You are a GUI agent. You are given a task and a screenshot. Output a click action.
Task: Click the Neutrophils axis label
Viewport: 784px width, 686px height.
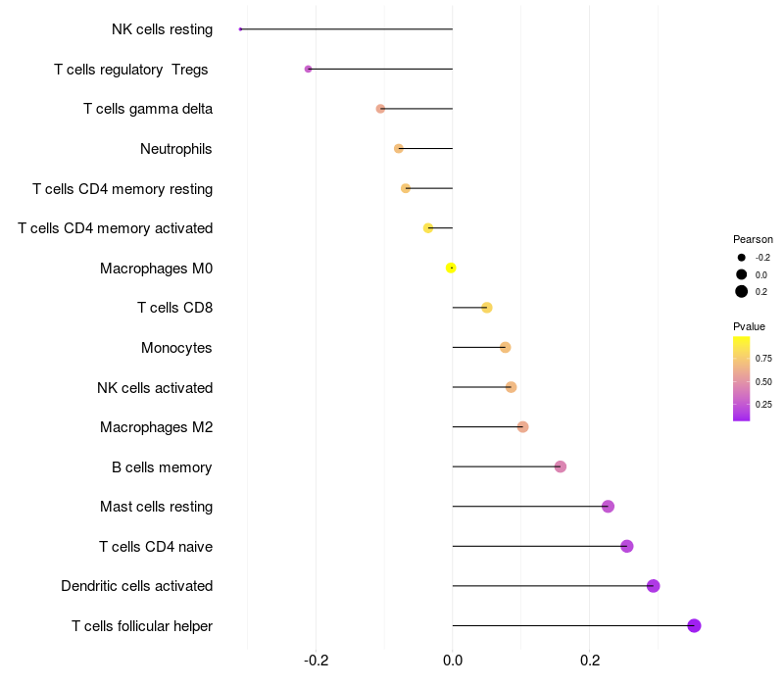pos(176,149)
